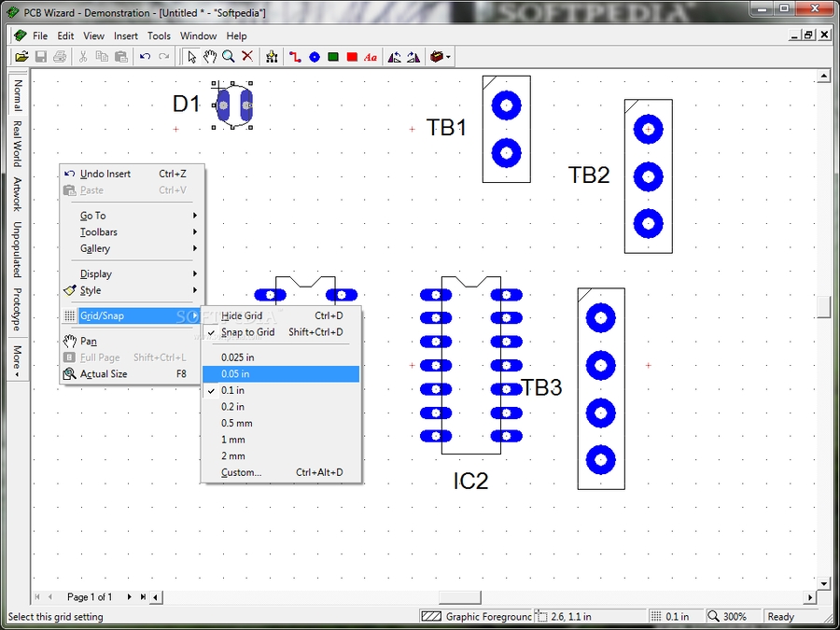The height and width of the screenshot is (630, 840).
Task: Select the blue Pad tool
Action: [x=315, y=57]
